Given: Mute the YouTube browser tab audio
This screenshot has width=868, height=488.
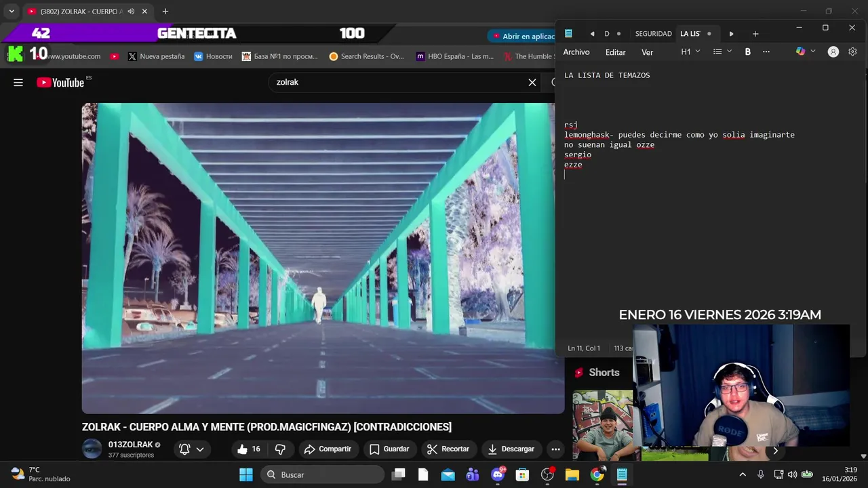Looking at the screenshot, I should (131, 12).
